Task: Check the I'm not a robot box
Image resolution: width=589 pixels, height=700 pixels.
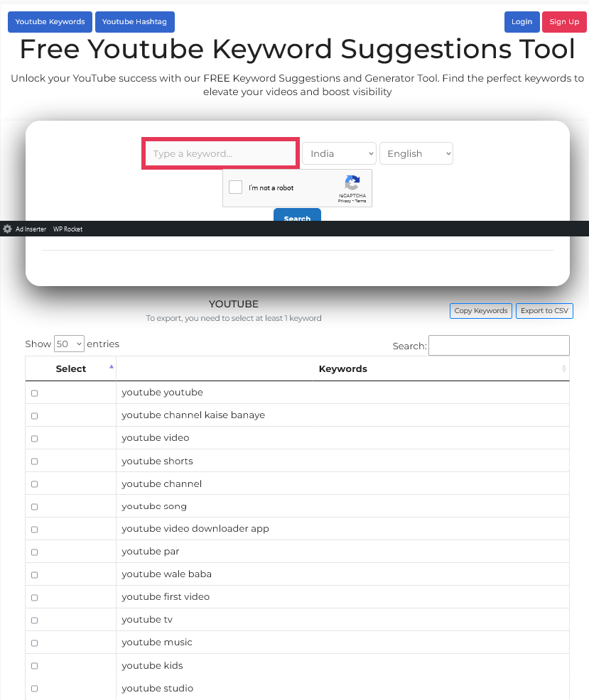Action: click(x=235, y=187)
